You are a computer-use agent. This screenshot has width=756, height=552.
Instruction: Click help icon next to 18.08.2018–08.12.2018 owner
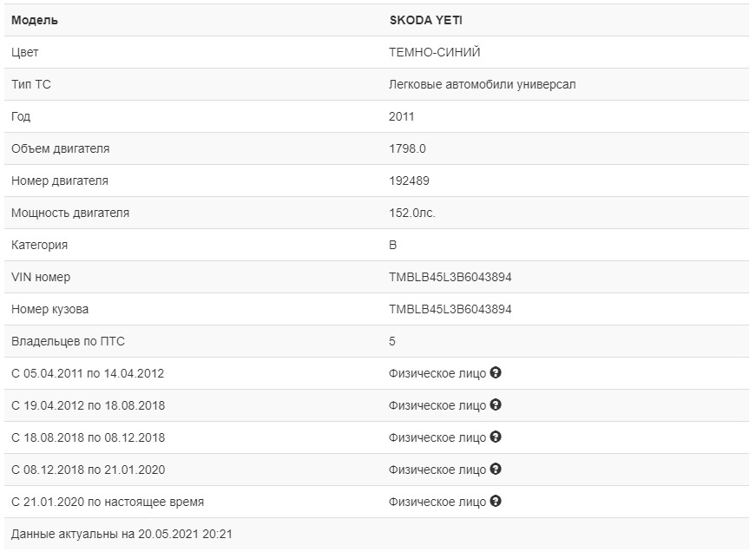[496, 437]
